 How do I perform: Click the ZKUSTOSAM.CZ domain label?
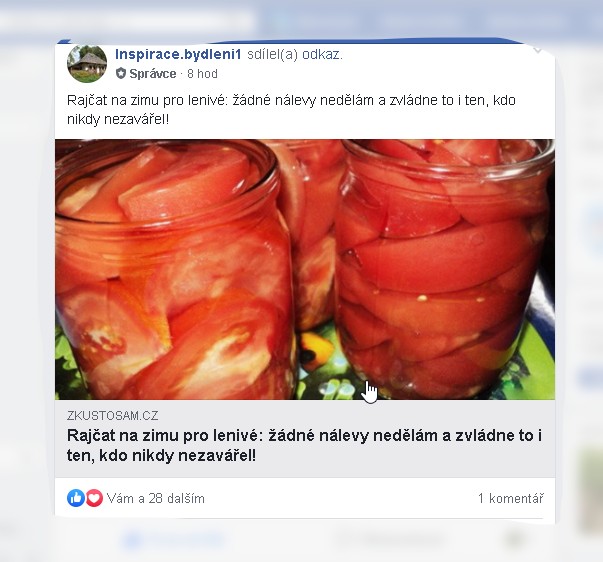pos(112,415)
